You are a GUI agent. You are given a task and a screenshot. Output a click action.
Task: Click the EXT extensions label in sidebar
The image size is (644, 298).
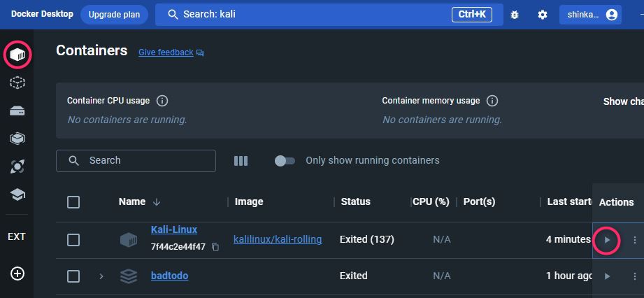[x=17, y=236]
